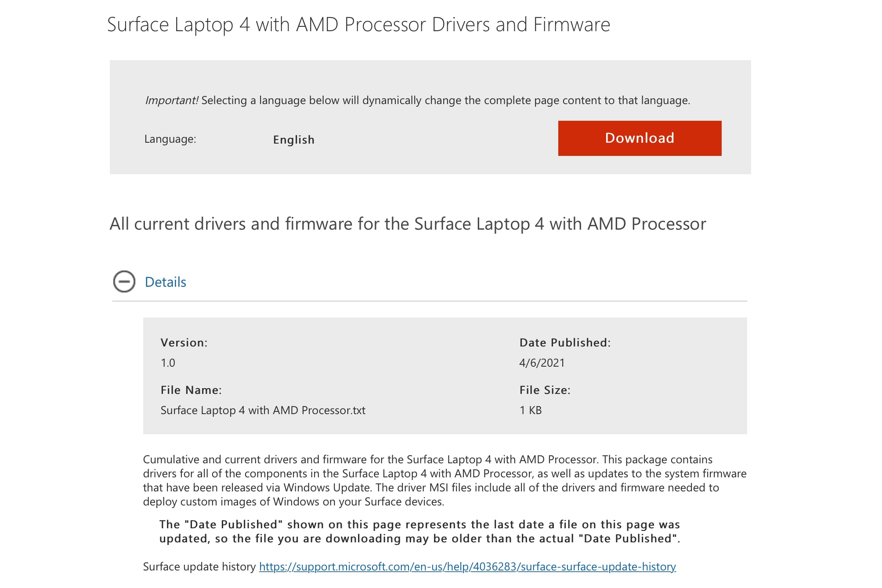The width and height of the screenshot is (882, 588).
Task: Click the italic 'Important!' notice text
Action: (172, 100)
